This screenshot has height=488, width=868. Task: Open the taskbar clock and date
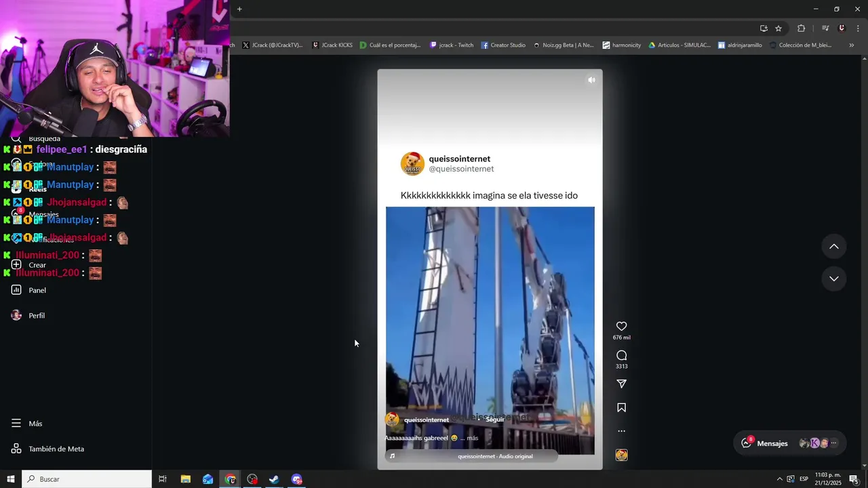click(828, 479)
